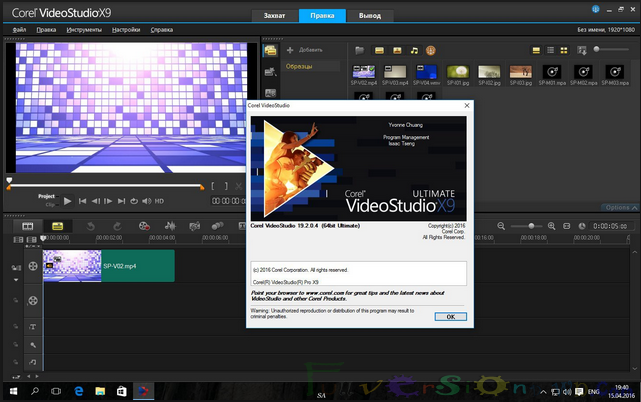Redo the last action

click(117, 226)
